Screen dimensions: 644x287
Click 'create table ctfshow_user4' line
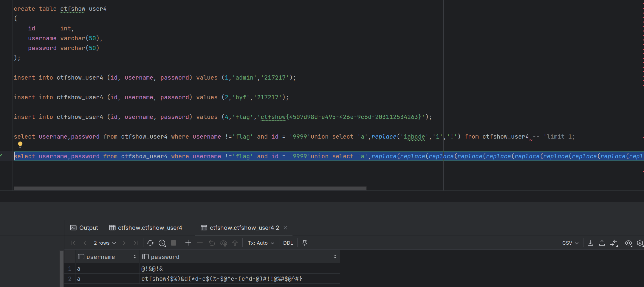click(x=60, y=9)
